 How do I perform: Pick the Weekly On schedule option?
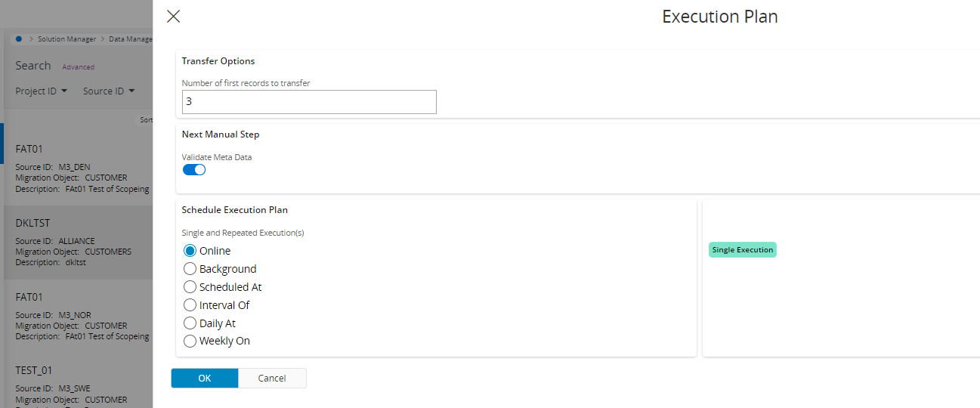pos(190,341)
